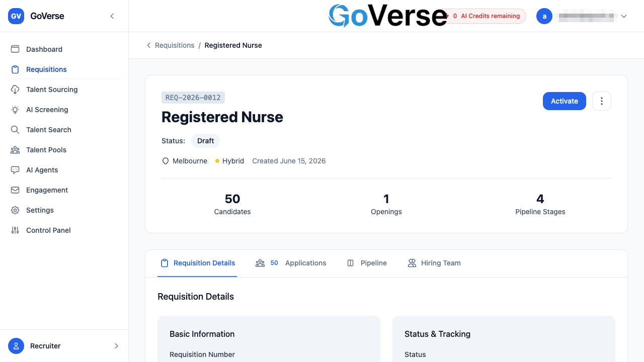Click the Registered Nurse page title
The width and height of the screenshot is (644, 362).
222,117
